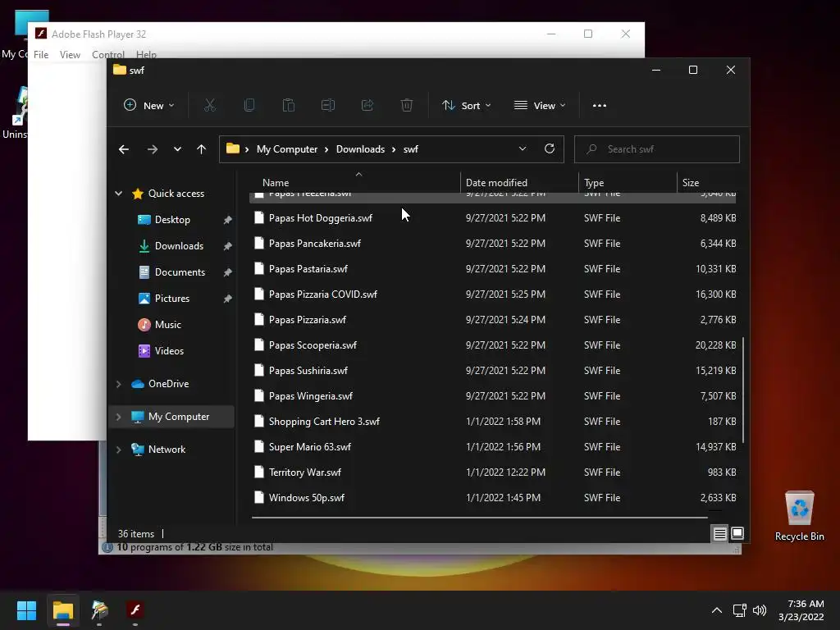
Task: Show hidden tray icons chevron
Action: point(717,610)
